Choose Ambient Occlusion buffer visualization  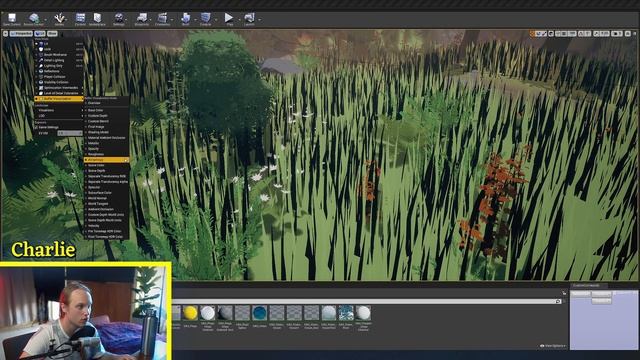pos(107,209)
